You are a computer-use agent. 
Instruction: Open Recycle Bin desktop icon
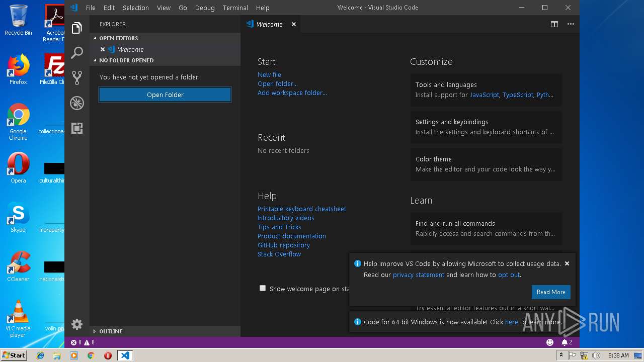coord(18,20)
